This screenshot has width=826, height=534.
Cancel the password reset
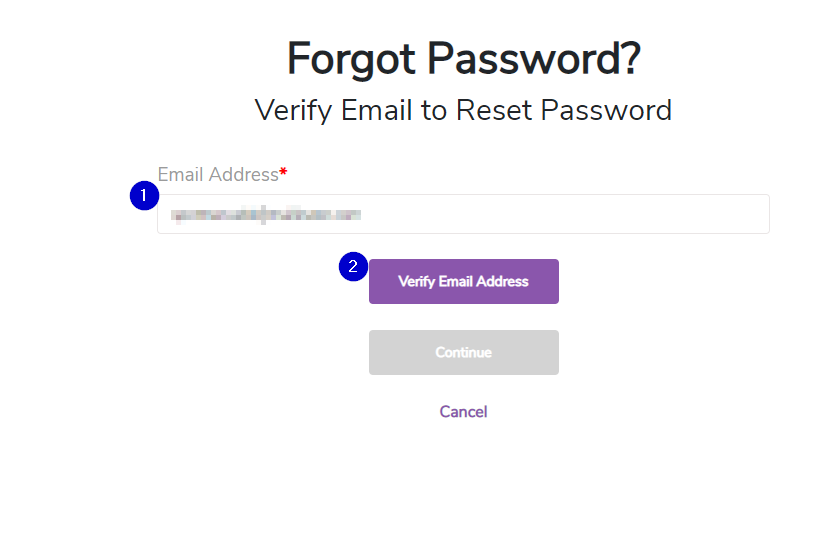tap(463, 411)
